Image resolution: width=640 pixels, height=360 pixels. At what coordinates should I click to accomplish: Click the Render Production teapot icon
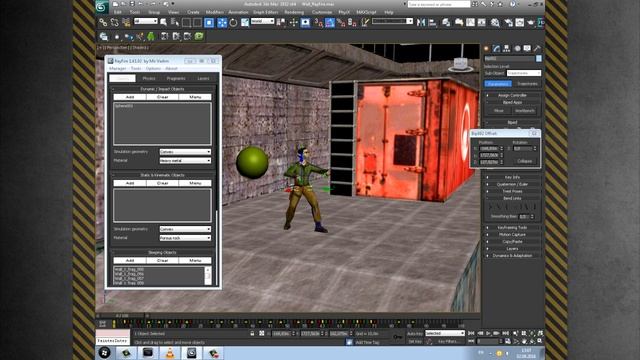531,22
